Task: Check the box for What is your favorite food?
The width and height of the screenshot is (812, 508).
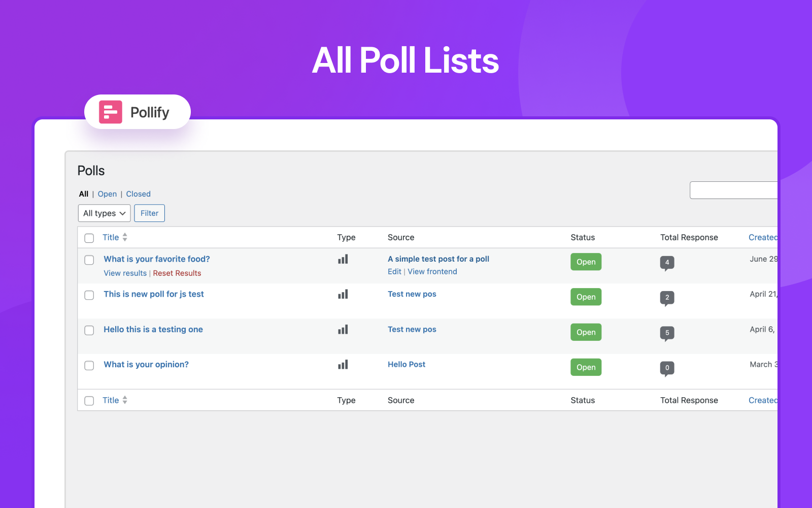Action: pos(89,260)
